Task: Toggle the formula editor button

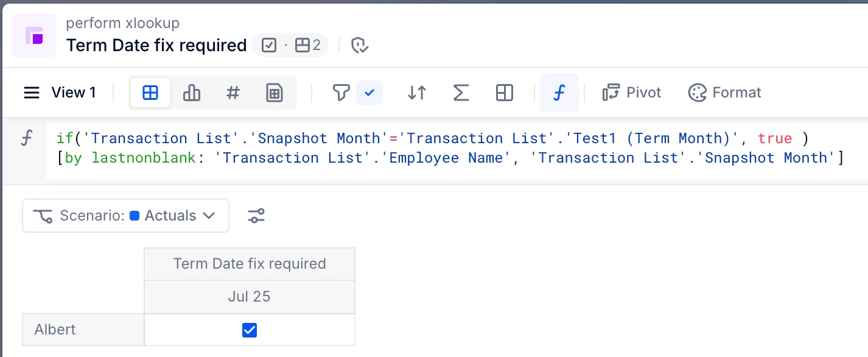Action: pos(559,93)
